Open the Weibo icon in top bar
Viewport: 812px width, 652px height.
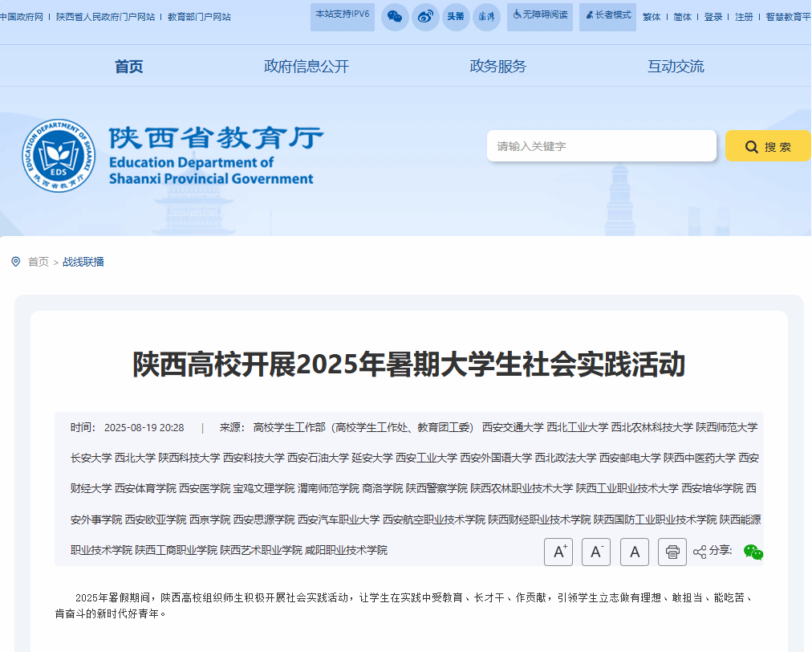pos(425,17)
